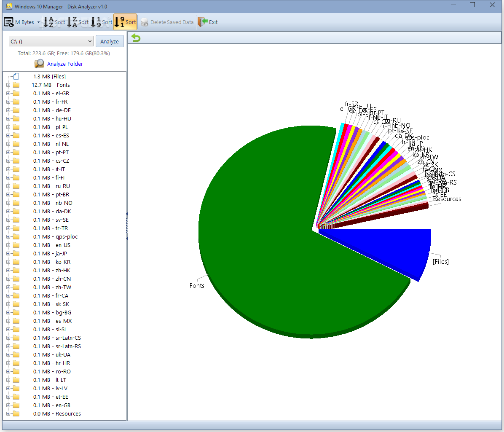Click the Fonts label on pie chart
This screenshot has height=432, width=504.
point(197,285)
